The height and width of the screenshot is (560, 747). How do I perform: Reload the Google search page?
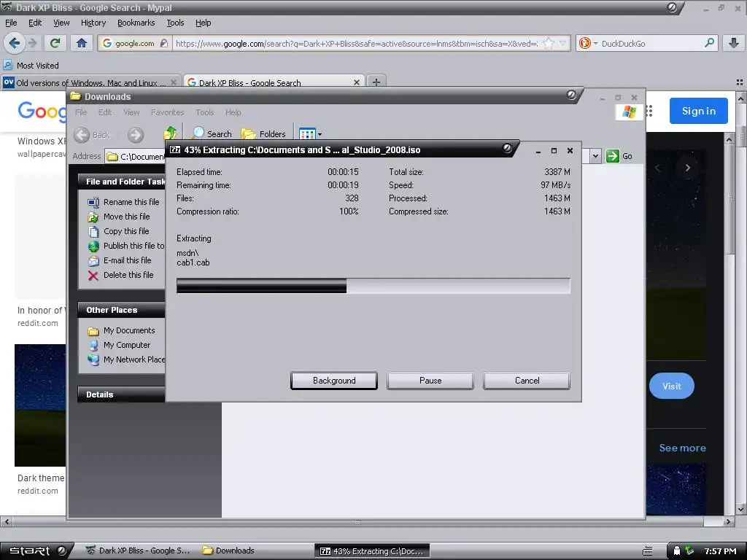(x=55, y=43)
